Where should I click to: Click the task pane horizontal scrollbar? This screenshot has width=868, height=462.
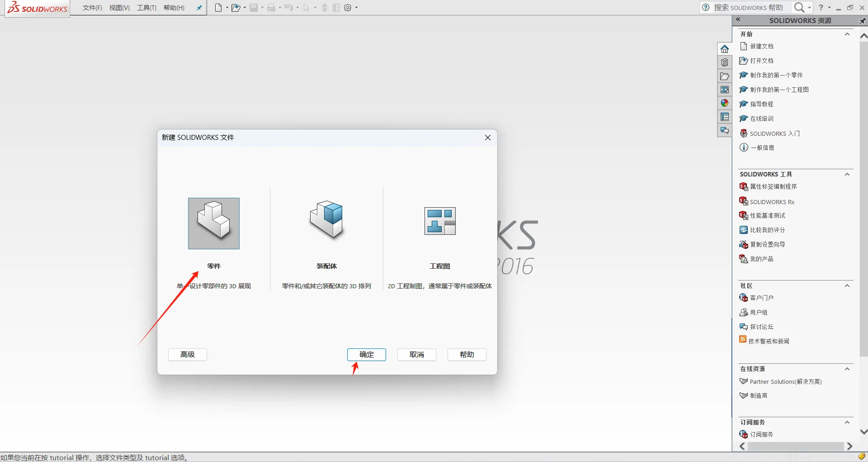[x=796, y=446]
